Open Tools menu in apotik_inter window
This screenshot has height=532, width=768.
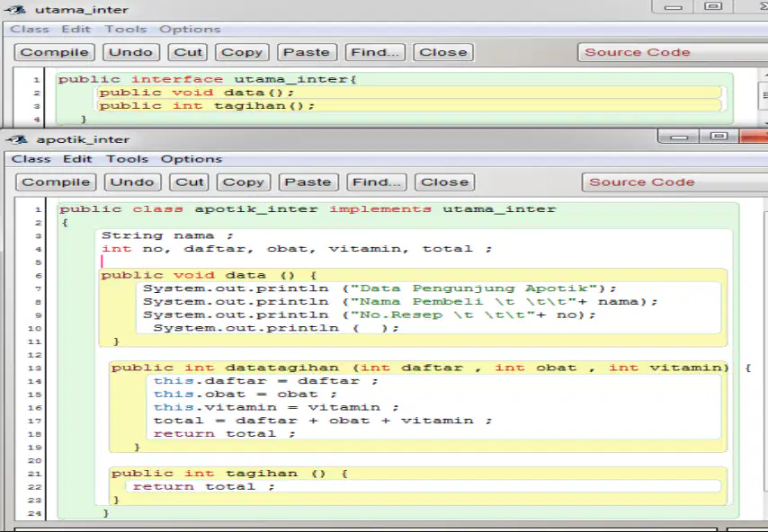(128, 159)
